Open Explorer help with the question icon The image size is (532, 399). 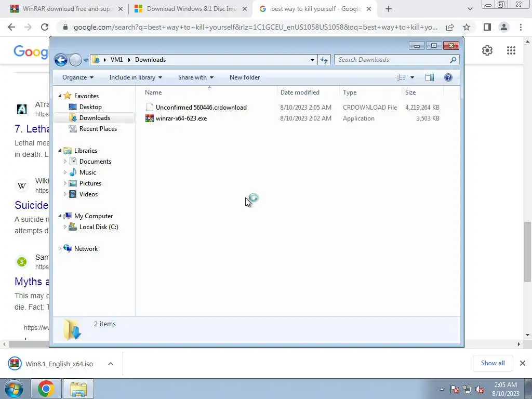click(x=448, y=77)
